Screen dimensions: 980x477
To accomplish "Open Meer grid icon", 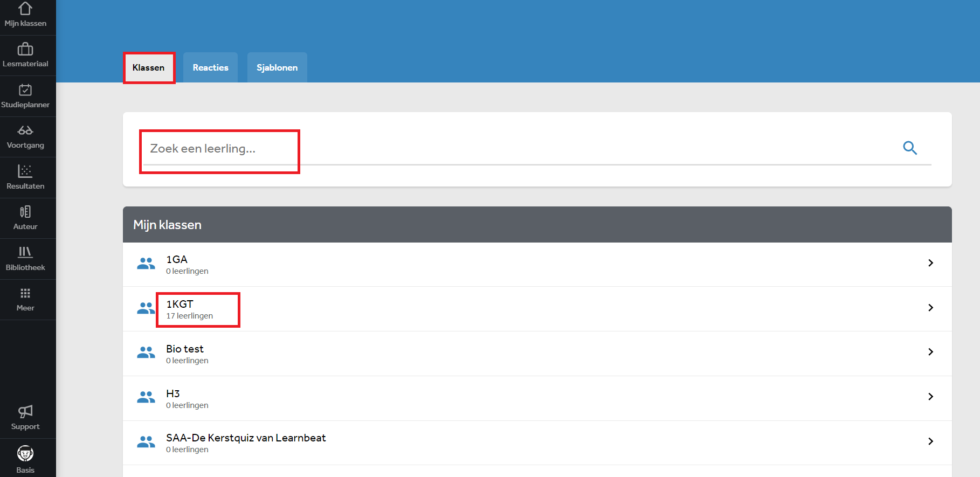I will pos(25,293).
